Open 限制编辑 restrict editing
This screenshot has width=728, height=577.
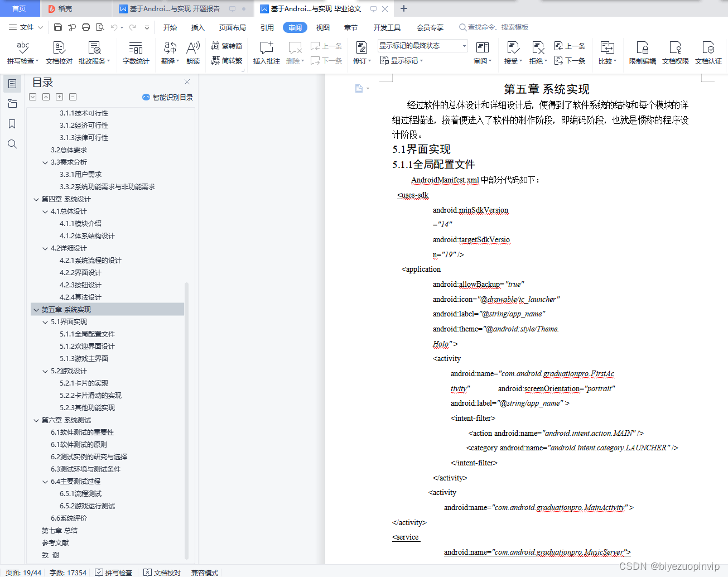(642, 53)
